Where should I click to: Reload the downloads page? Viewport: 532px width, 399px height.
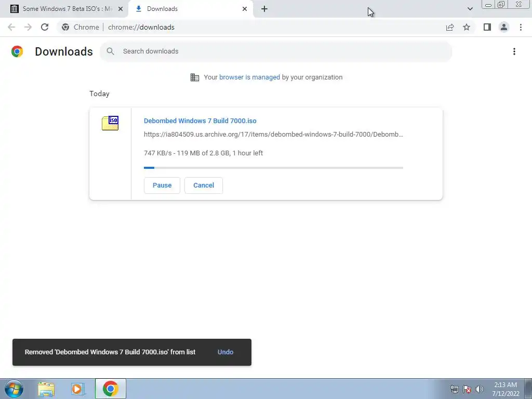pyautogui.click(x=45, y=27)
